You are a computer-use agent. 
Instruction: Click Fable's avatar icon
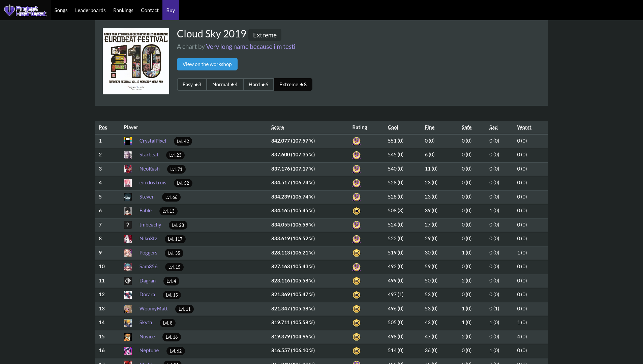click(x=128, y=211)
